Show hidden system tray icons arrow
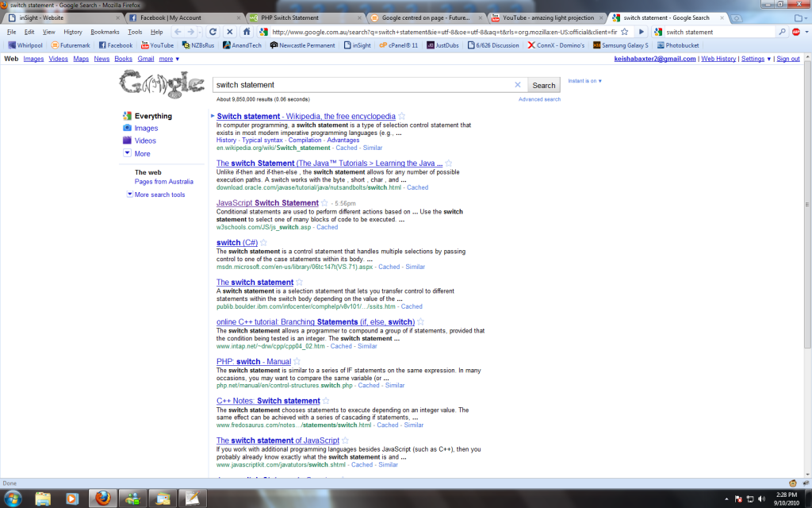This screenshot has width=812, height=508. tap(726, 498)
